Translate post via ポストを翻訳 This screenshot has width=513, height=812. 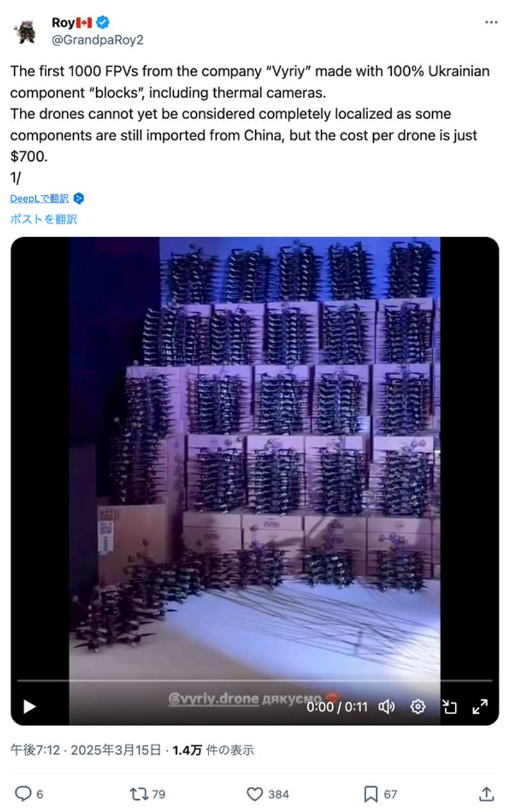[x=44, y=219]
